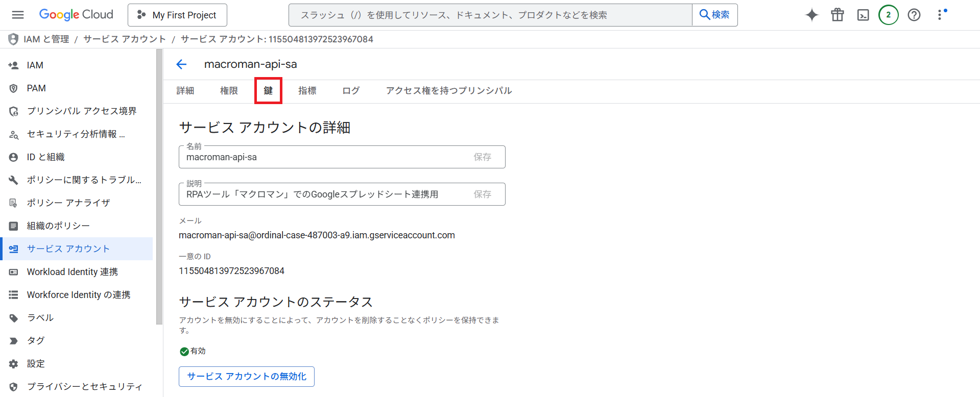Click the service account email address text
The height and width of the screenshot is (397, 980).
(317, 235)
